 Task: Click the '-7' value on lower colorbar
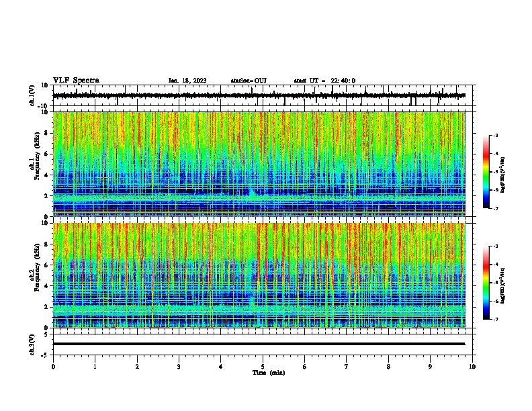pos(495,320)
